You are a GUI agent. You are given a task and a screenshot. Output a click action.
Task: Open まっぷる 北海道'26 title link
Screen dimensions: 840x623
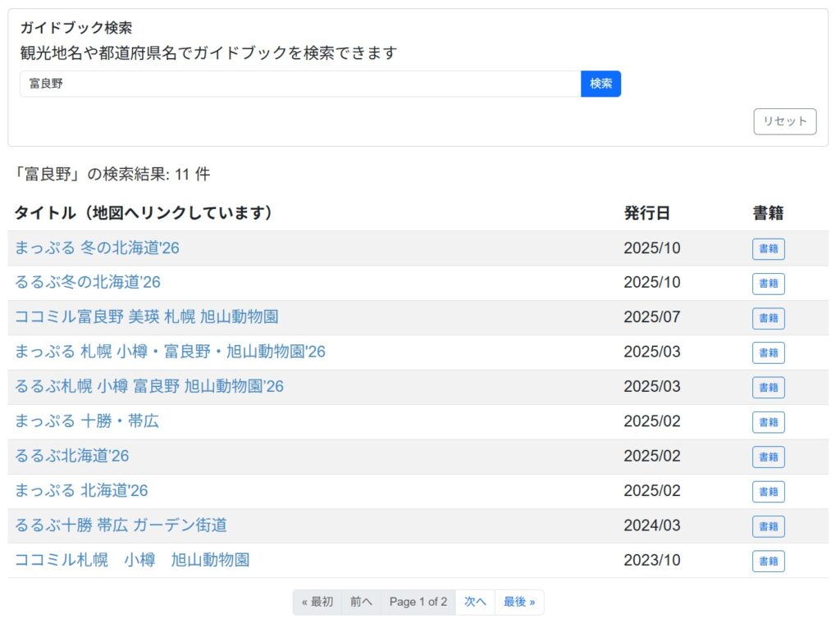pos(81,490)
